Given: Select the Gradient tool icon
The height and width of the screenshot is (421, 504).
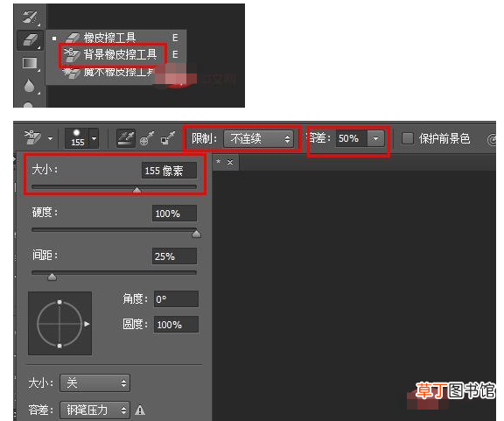Looking at the screenshot, I should click(30, 63).
